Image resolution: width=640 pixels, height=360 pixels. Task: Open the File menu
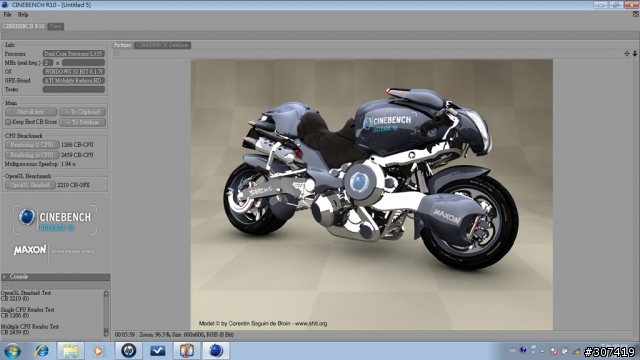click(x=7, y=15)
